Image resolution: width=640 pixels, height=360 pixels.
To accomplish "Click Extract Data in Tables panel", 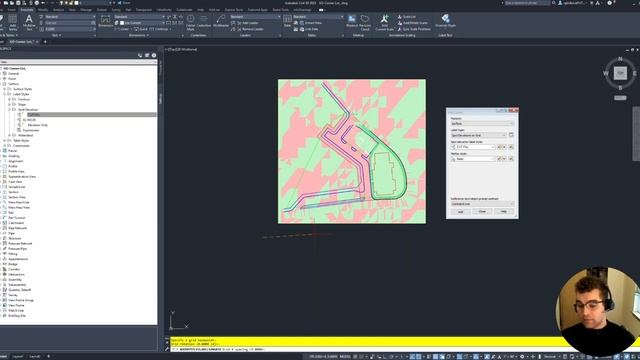I will (311, 23).
